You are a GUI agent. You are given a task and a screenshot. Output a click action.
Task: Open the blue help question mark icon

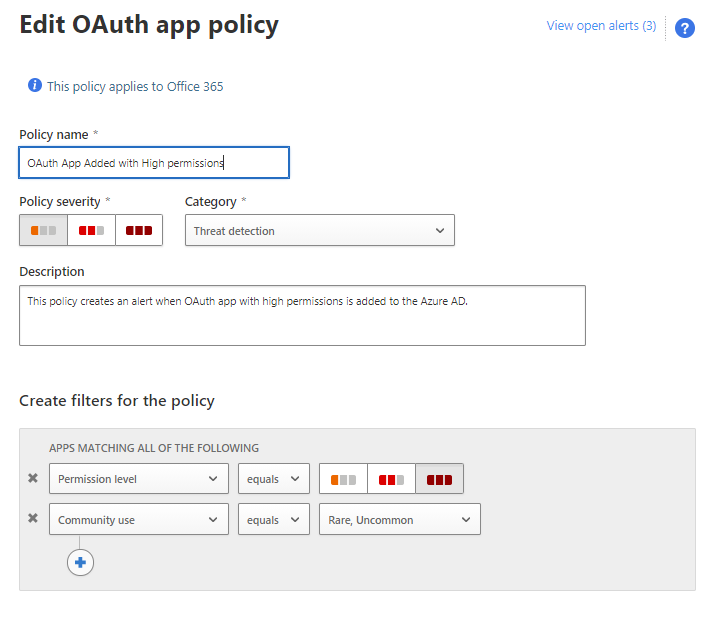pos(684,28)
